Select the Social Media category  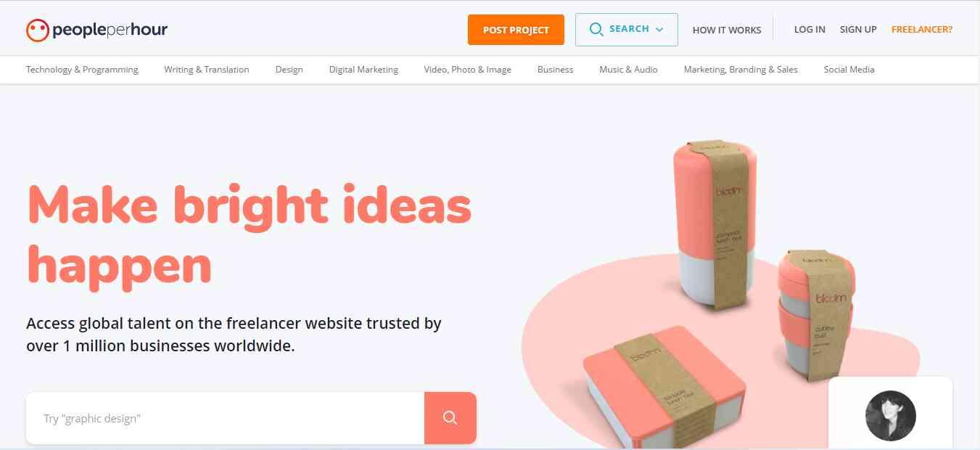point(849,70)
